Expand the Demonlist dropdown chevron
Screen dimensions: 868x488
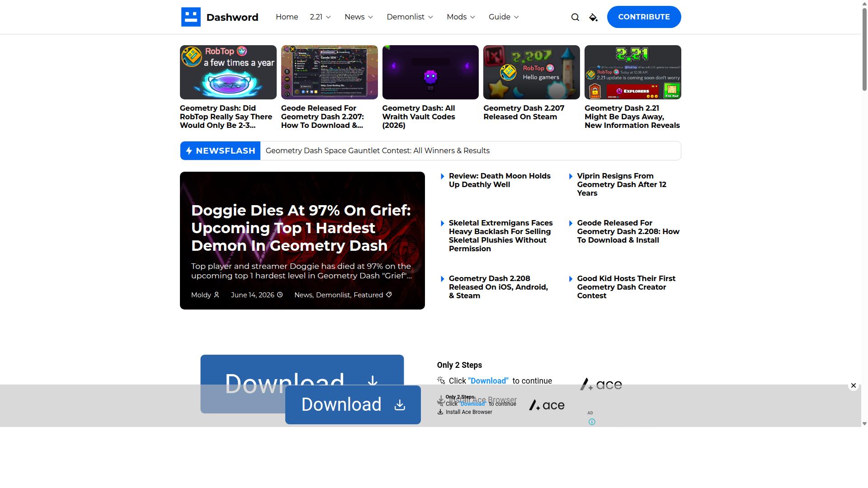click(431, 17)
